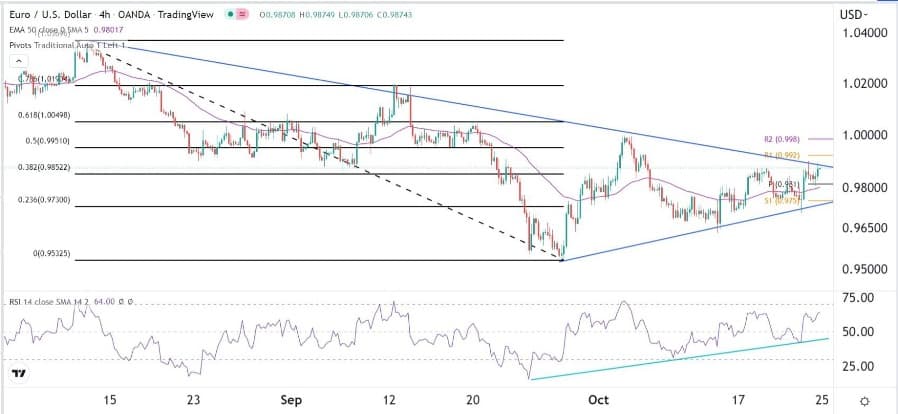898x414 pixels.
Task: Collapse the indicator legend with the chevron button
Action: point(19,61)
